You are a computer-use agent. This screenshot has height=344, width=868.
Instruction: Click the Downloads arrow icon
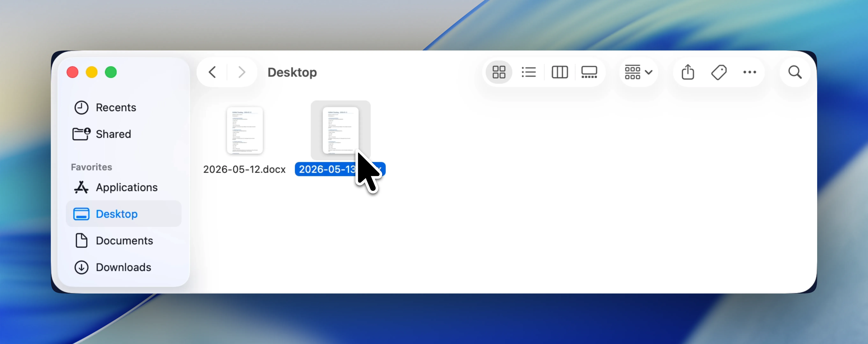81,267
